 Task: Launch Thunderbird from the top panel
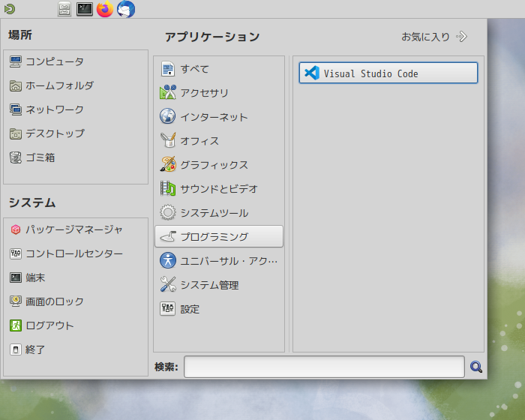click(x=126, y=9)
